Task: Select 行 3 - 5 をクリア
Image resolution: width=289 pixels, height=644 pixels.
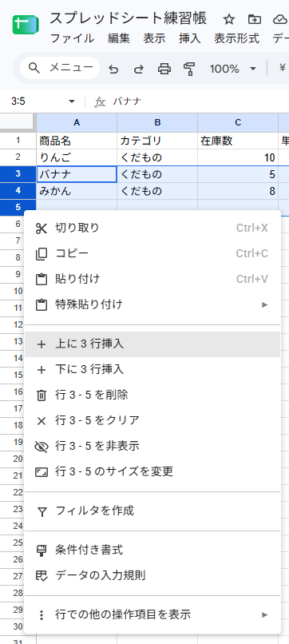Action: coord(152,420)
